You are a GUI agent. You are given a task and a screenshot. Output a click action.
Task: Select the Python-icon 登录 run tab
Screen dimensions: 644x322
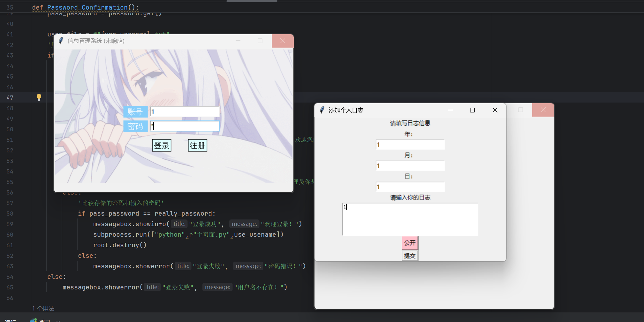coord(40,320)
